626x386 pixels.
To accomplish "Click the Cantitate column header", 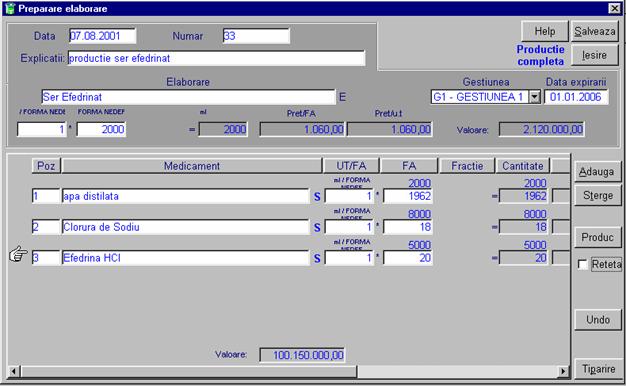I will [x=523, y=166].
